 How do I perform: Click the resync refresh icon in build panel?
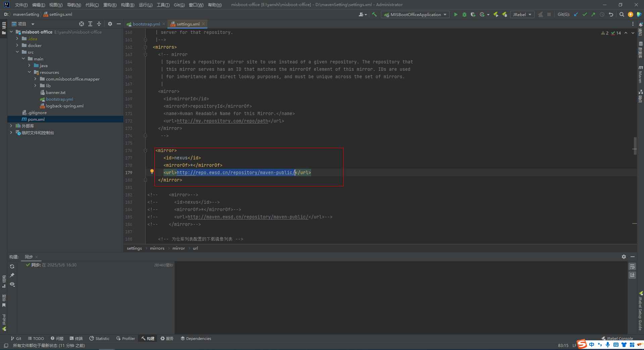pos(12,266)
